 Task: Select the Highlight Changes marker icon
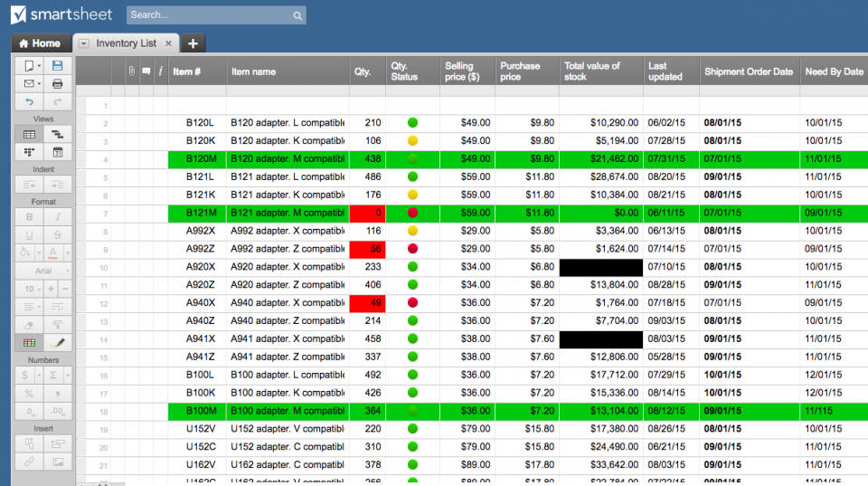click(x=57, y=343)
